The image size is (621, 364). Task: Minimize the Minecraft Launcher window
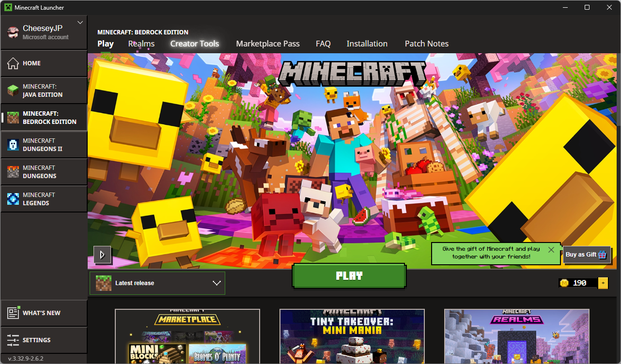565,7
